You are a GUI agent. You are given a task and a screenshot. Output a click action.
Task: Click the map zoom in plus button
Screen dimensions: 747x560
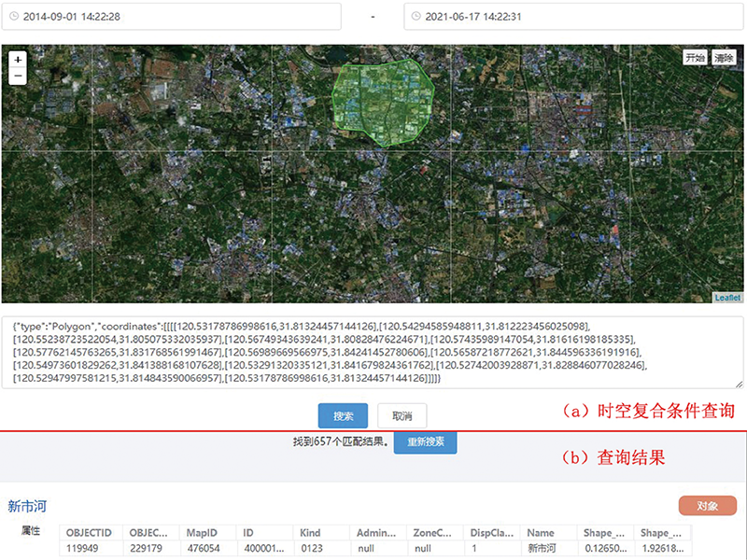(18, 59)
